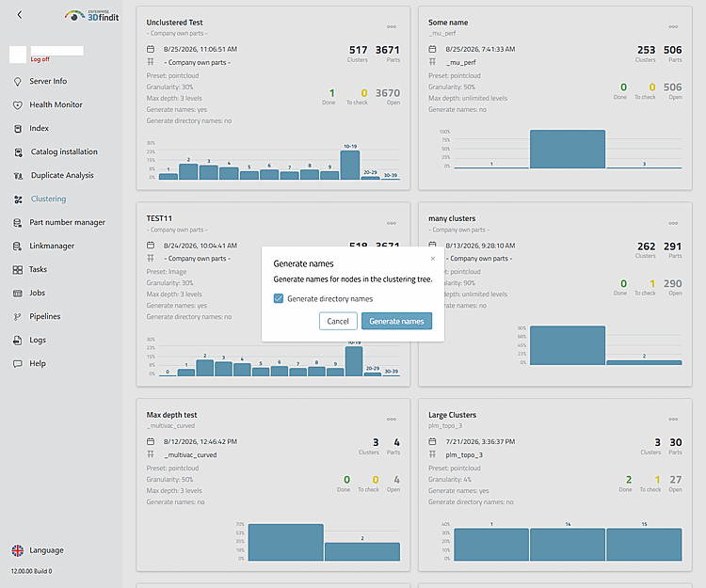Screen dimensions: 706x588
Task: Open the 3Dfindit logo home
Action: [92, 16]
